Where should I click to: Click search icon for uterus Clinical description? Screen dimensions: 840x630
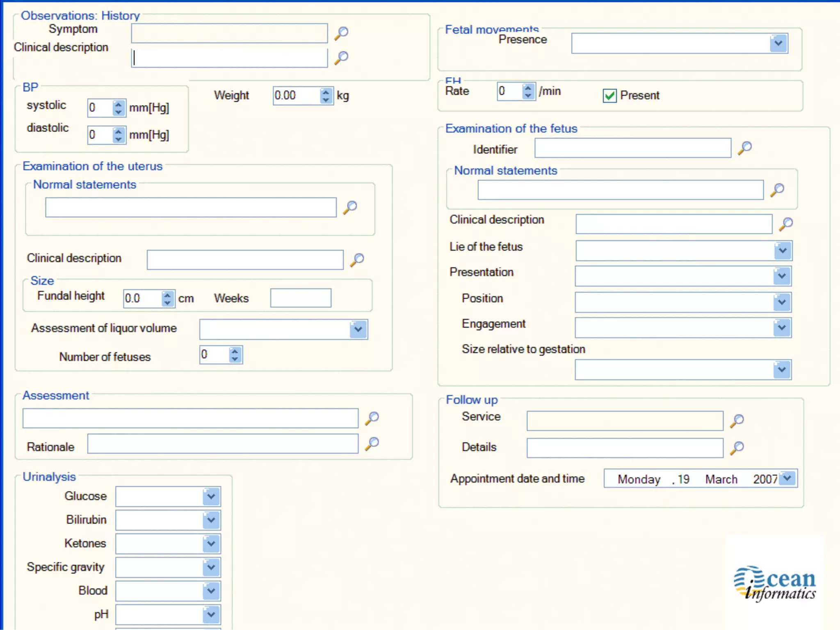click(x=357, y=260)
